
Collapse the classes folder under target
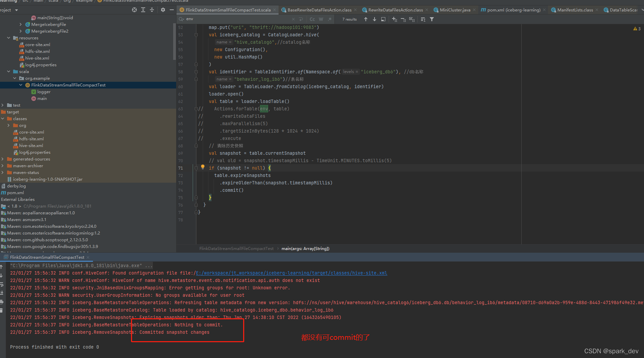tap(3, 118)
